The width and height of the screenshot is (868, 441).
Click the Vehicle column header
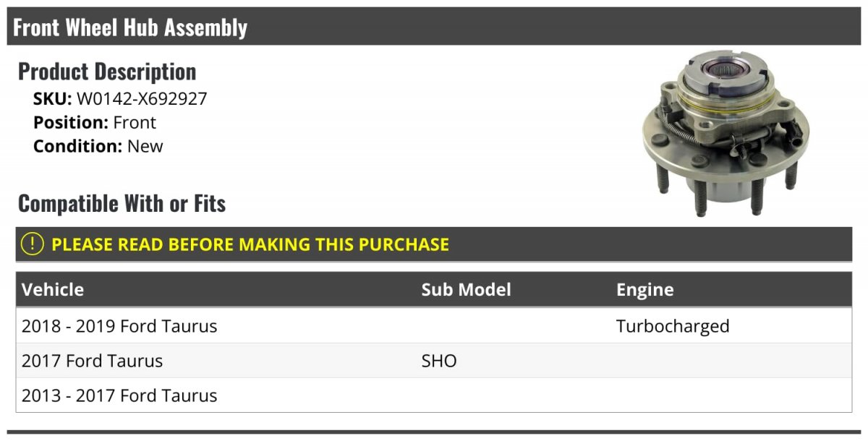[x=53, y=290]
